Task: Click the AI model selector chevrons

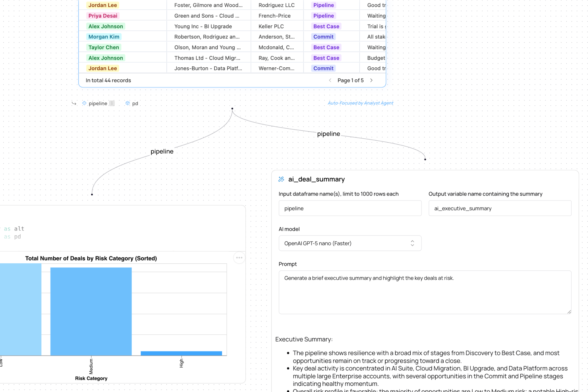Action: [412, 243]
